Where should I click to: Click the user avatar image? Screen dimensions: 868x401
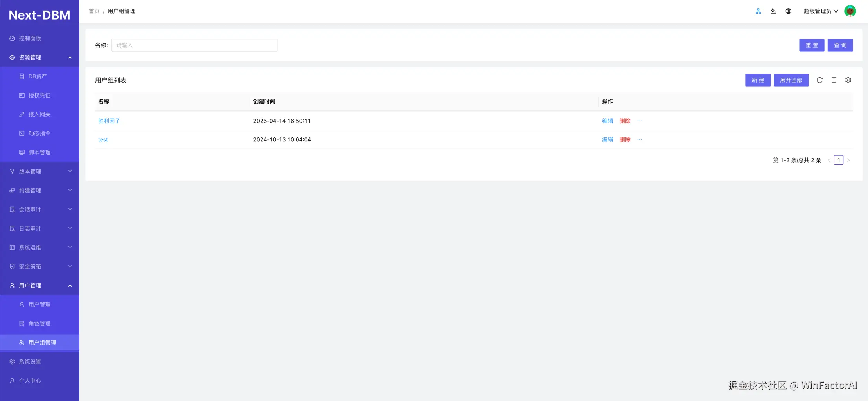pos(850,11)
